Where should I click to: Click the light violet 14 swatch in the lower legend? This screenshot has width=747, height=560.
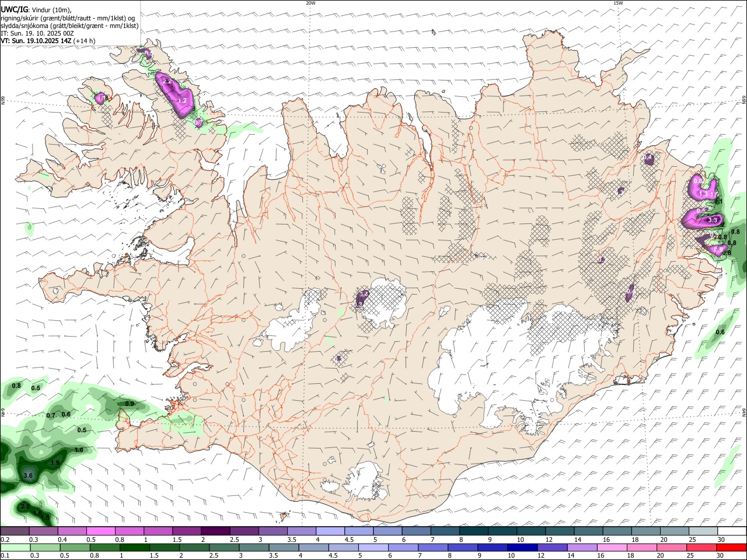[582, 547]
